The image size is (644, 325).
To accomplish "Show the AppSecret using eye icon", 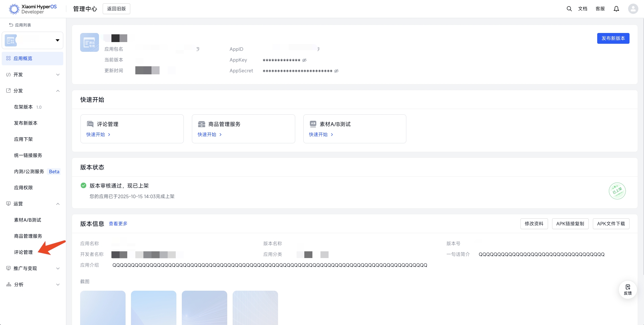I will pos(336,71).
